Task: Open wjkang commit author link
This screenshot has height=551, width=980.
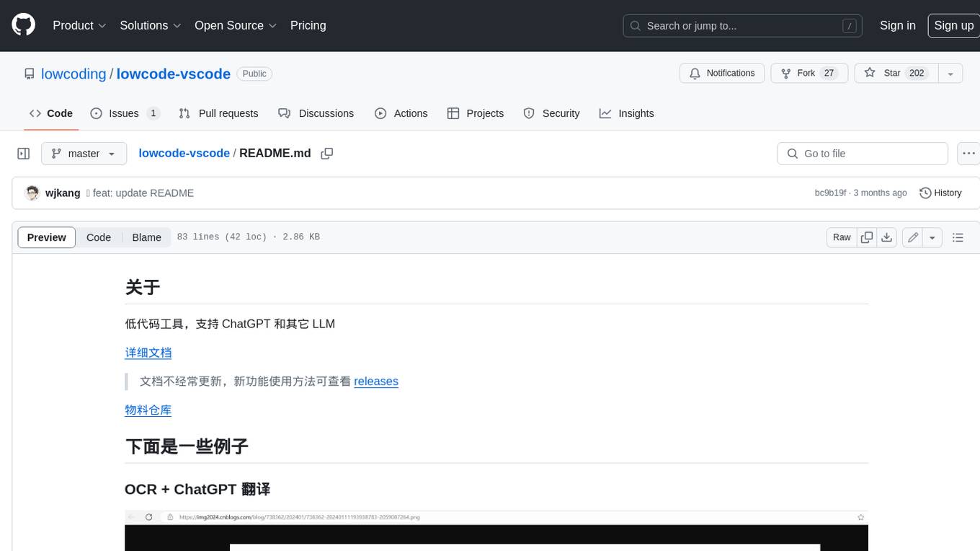Action: (63, 193)
